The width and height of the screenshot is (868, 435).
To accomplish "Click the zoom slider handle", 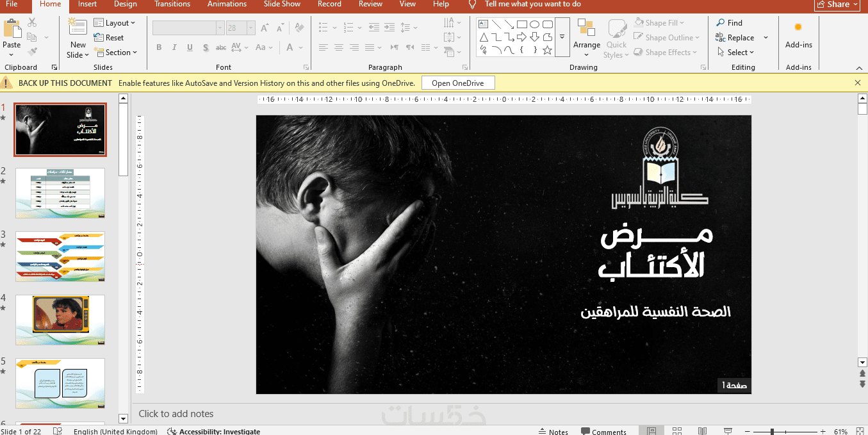I will [773, 432].
